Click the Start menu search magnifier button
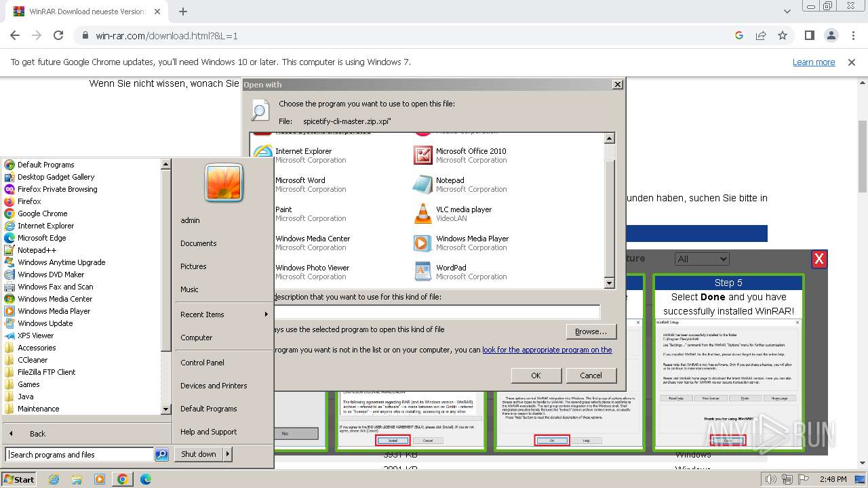868x488 pixels. 161,455
